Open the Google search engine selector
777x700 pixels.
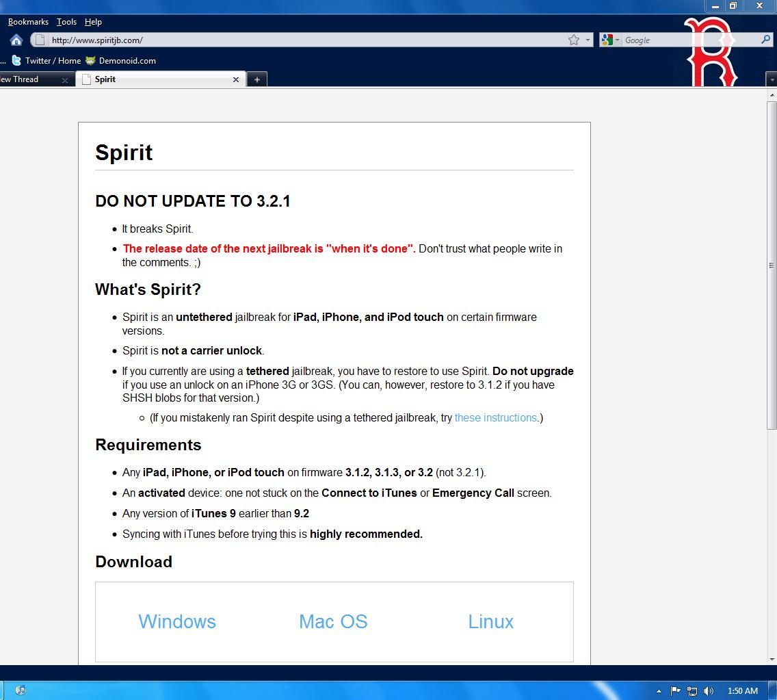(609, 40)
